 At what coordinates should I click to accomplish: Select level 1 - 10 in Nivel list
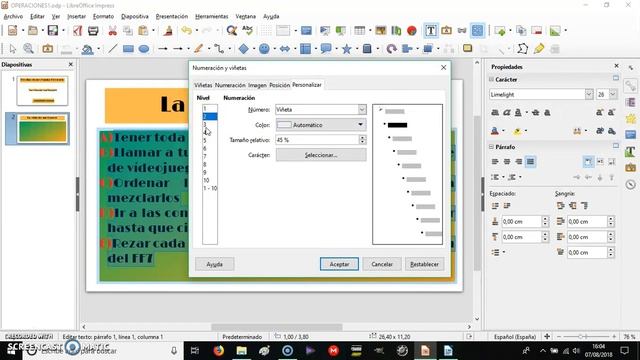(210, 188)
